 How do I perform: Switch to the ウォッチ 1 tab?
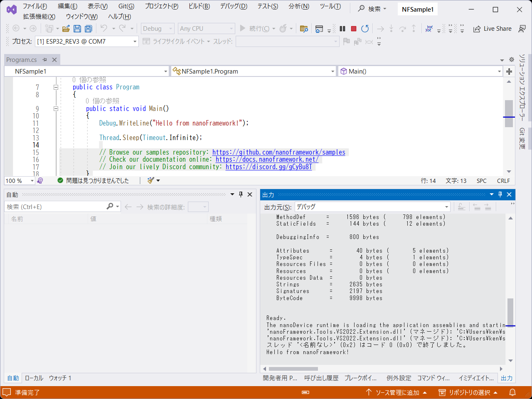coord(60,378)
